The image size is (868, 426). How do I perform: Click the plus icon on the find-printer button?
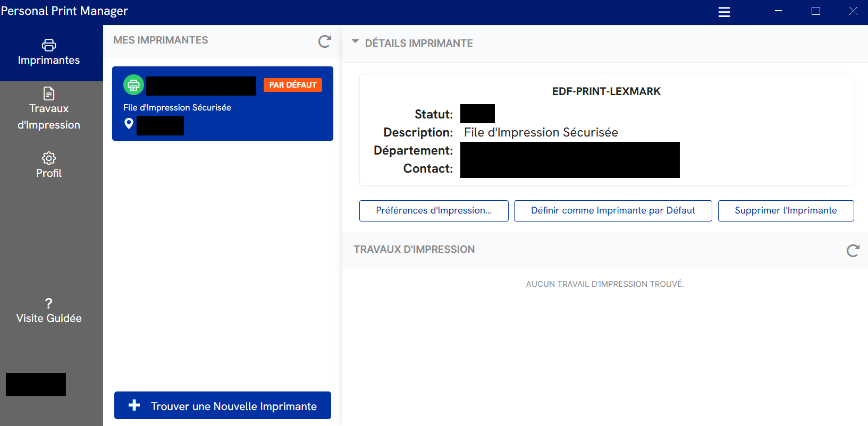pos(134,405)
